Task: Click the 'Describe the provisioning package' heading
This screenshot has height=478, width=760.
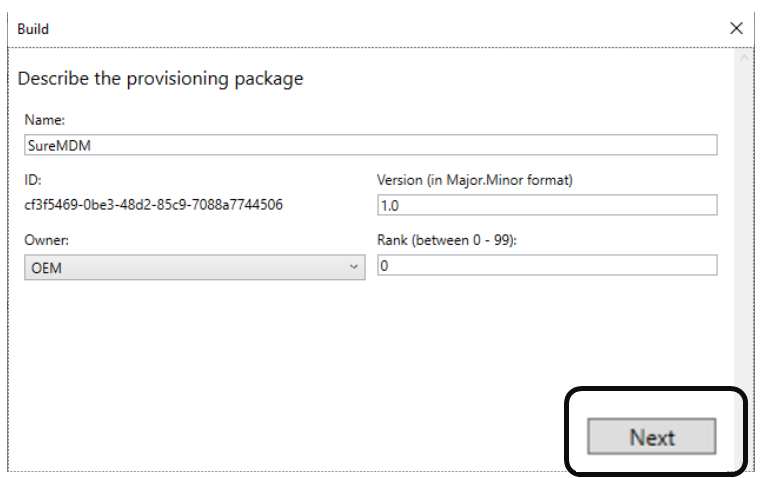Action: [160, 79]
